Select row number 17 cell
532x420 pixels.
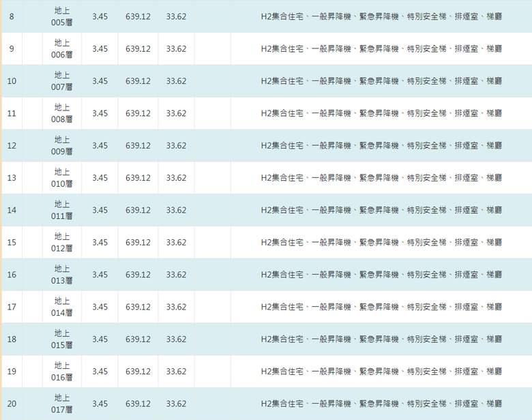(x=12, y=307)
